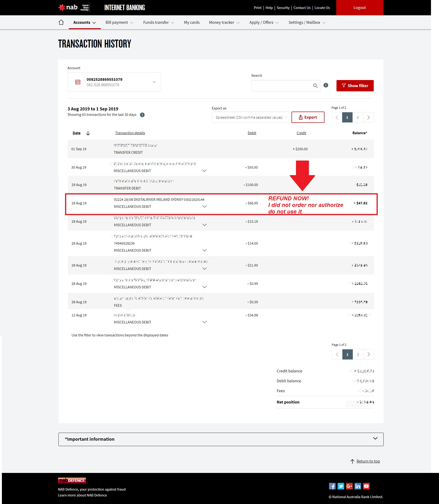The image size is (439, 504).
Task: Open the Funds transfer menu
Action: tap(159, 23)
